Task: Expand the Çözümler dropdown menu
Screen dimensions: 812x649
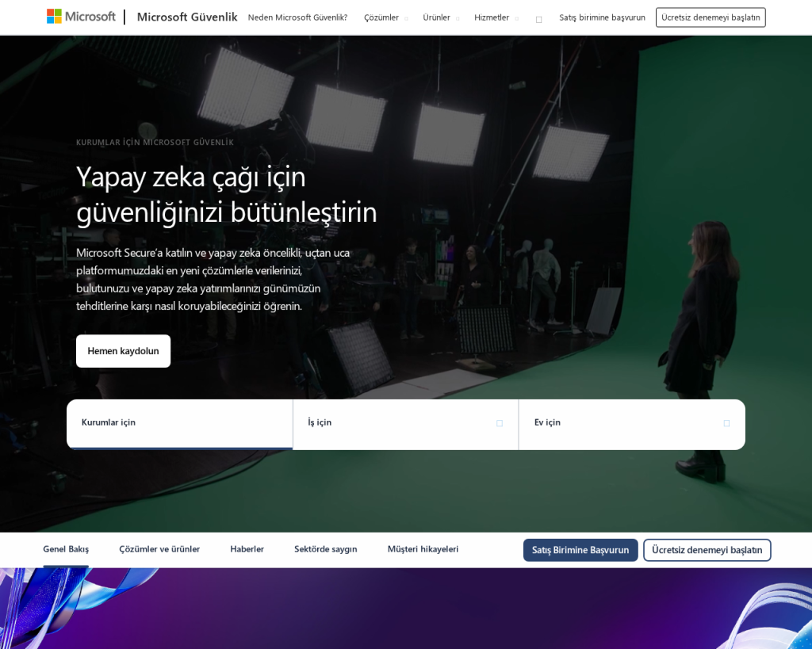Action: pos(386,17)
